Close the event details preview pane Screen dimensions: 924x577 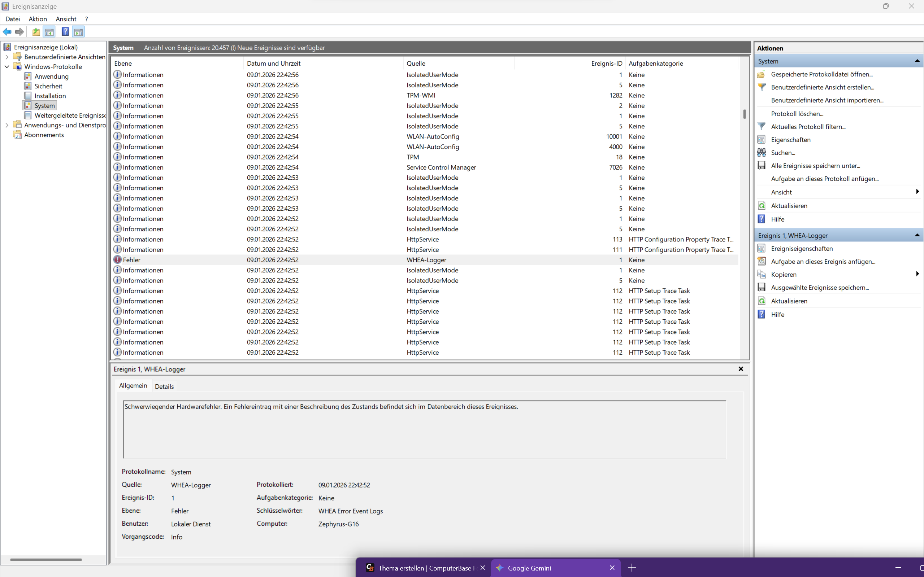pos(741,369)
